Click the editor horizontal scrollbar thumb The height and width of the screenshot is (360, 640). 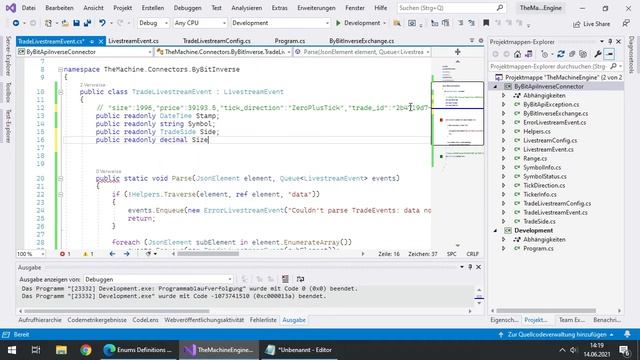(208, 254)
